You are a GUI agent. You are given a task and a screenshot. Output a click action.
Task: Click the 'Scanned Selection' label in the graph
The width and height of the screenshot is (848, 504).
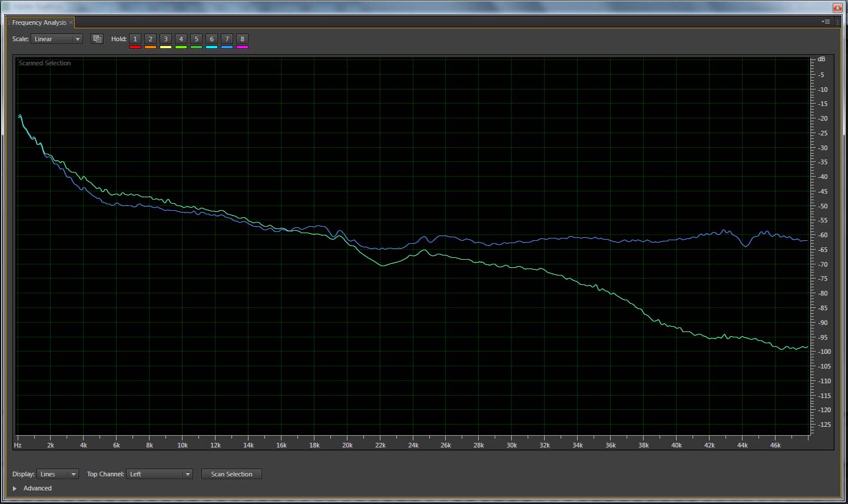tap(45, 63)
